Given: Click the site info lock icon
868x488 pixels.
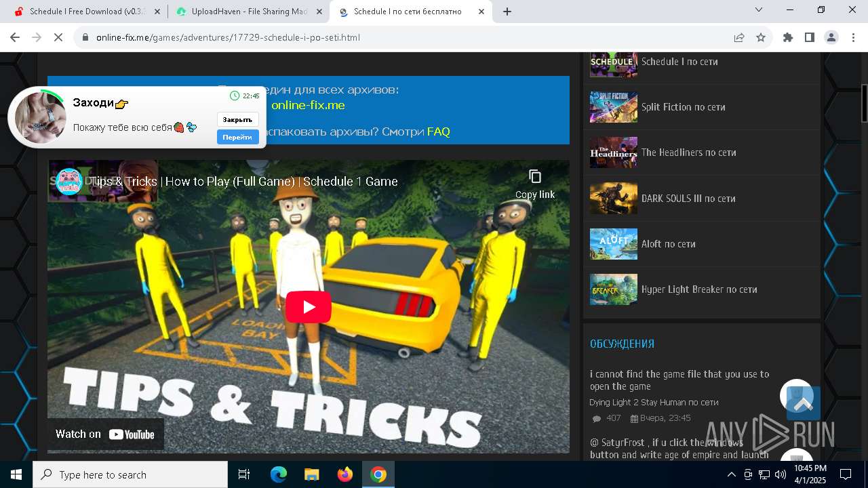Looking at the screenshot, I should click(x=85, y=37).
